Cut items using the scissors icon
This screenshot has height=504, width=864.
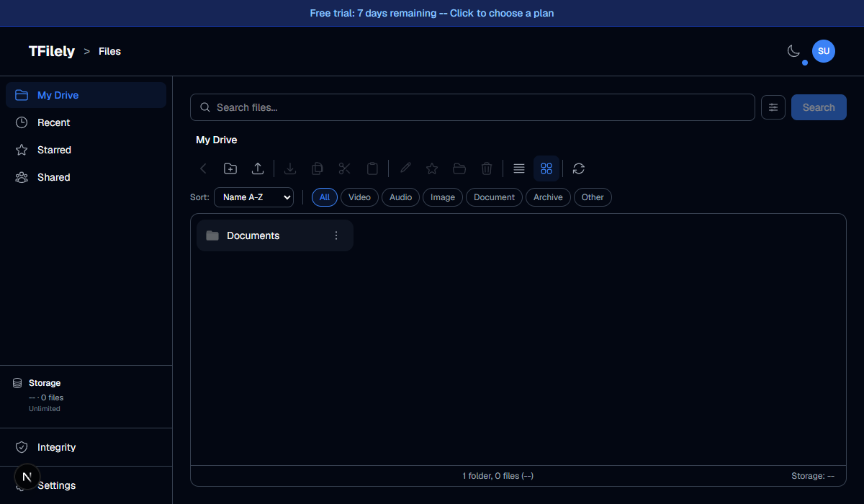pyautogui.click(x=345, y=168)
